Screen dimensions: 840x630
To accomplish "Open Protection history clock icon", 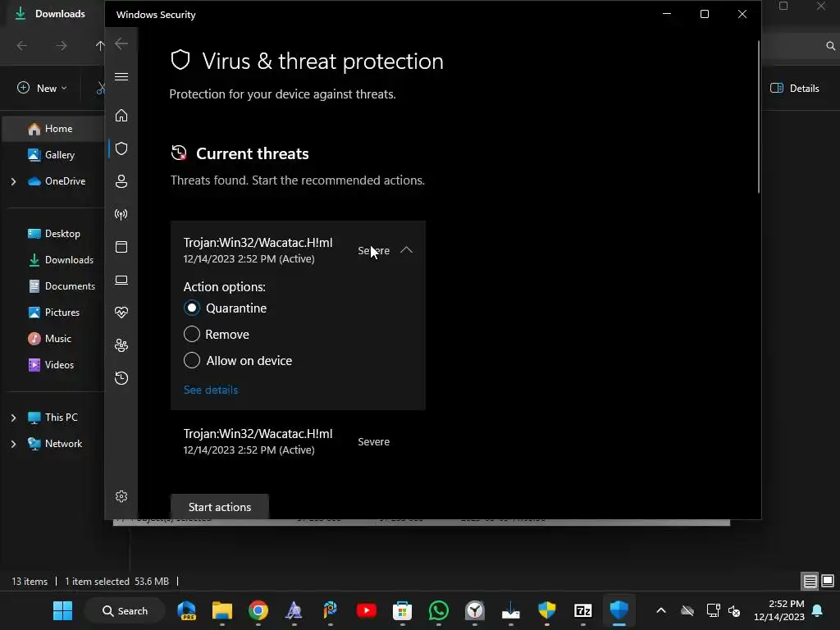I will [x=121, y=378].
